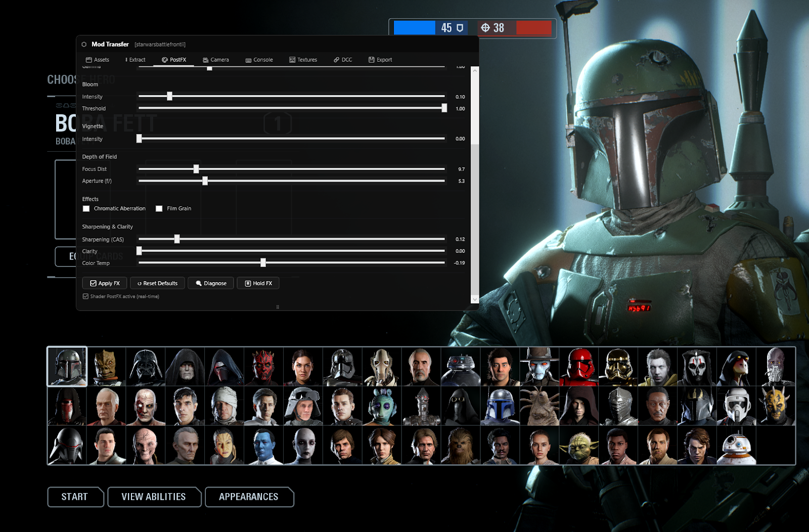Open the Assets tab icon in Mod Transfer

(88, 60)
